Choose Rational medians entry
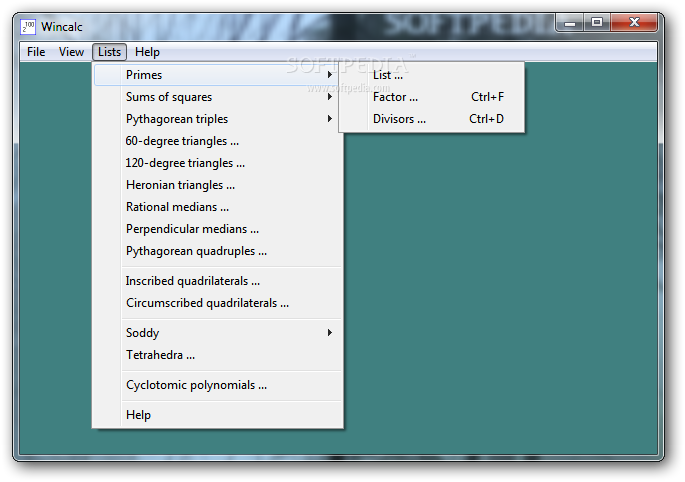The width and height of the screenshot is (685, 482). (217, 207)
